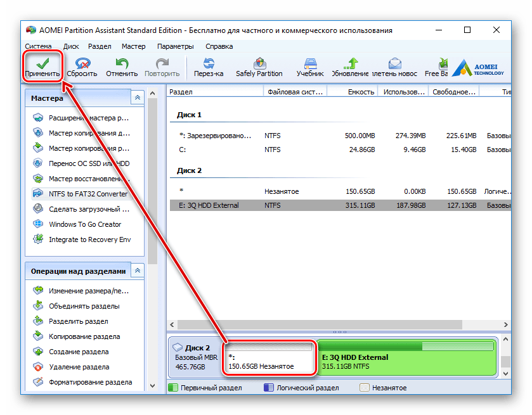Click the Повторить (Redo) arrow icon

[x=162, y=63]
